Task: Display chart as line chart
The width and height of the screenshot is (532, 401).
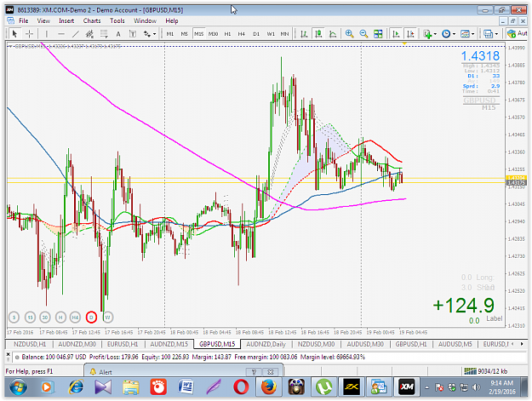Action: pyautogui.click(x=333, y=34)
